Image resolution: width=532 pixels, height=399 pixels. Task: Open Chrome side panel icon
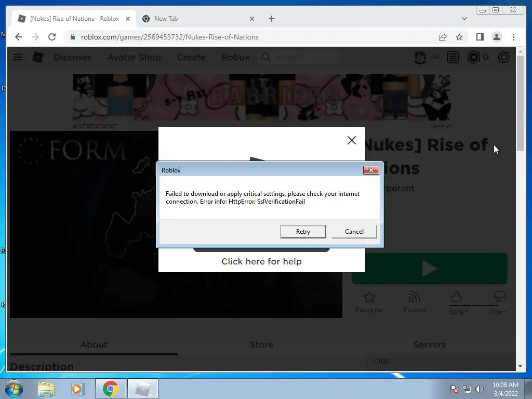point(480,37)
